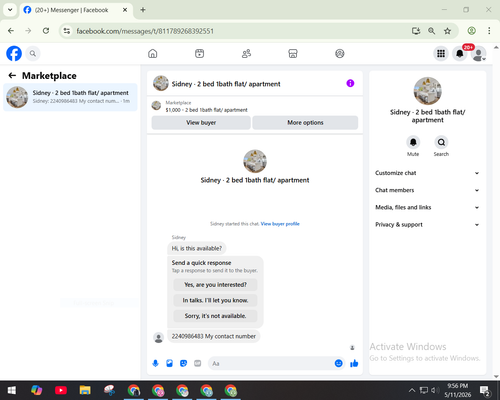Open the Marketplace storefront icon
Viewport: 500px width, 400px height.
293,53
